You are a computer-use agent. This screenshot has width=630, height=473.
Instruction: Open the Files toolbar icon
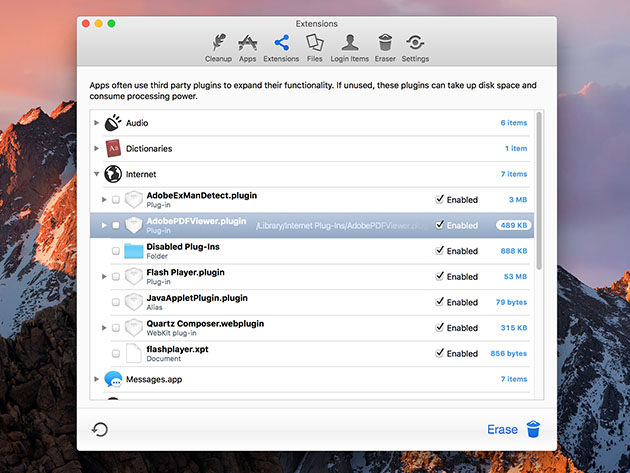(x=314, y=47)
